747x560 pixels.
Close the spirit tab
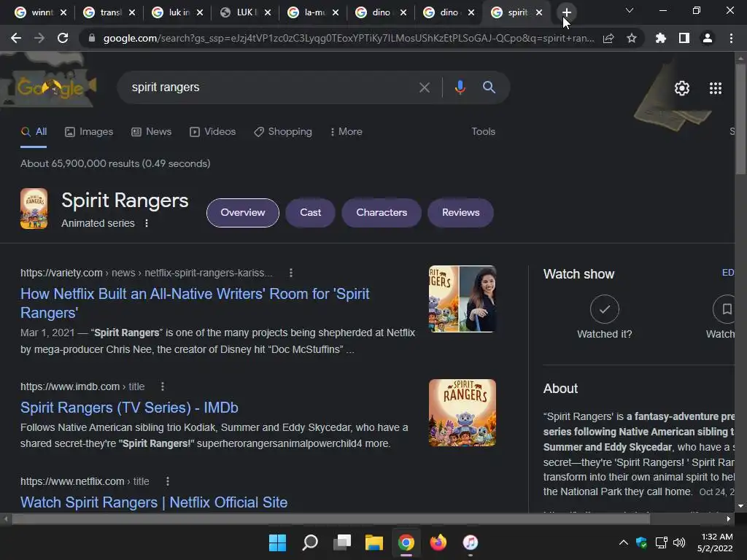click(x=539, y=12)
